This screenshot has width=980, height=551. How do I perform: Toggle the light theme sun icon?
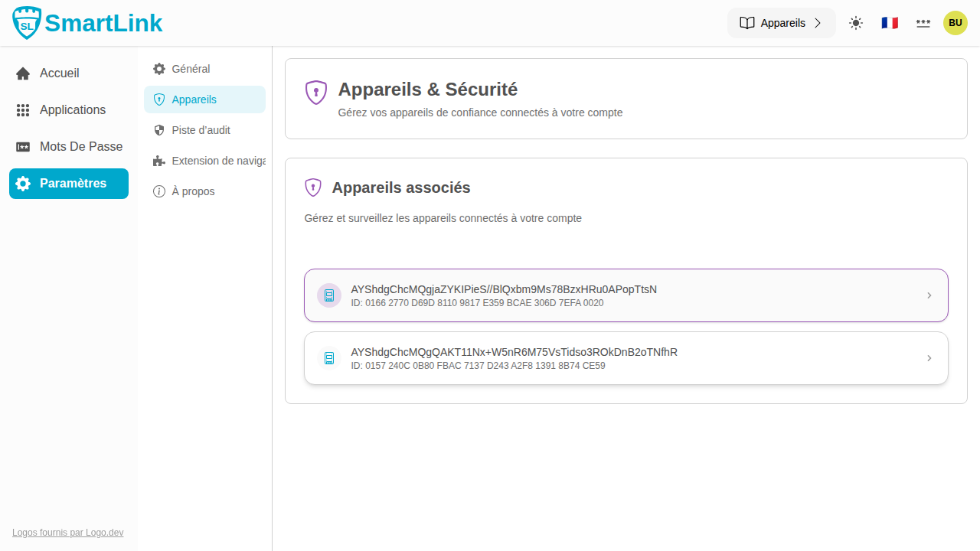click(855, 23)
